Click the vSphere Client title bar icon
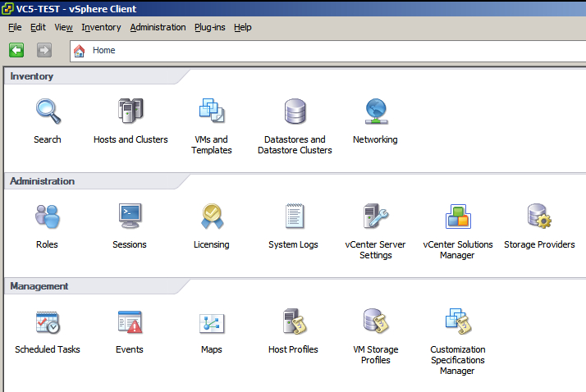This screenshot has height=392, width=586. point(7,8)
